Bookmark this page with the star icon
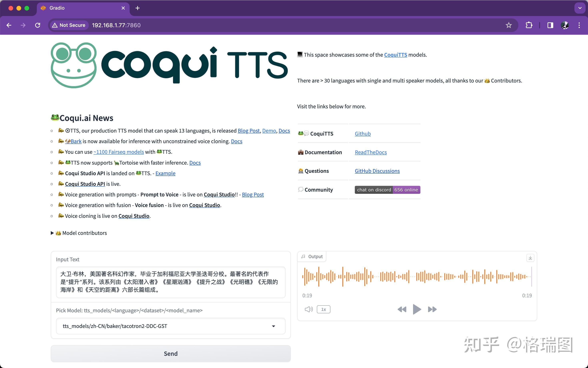588x368 pixels. pyautogui.click(x=509, y=25)
